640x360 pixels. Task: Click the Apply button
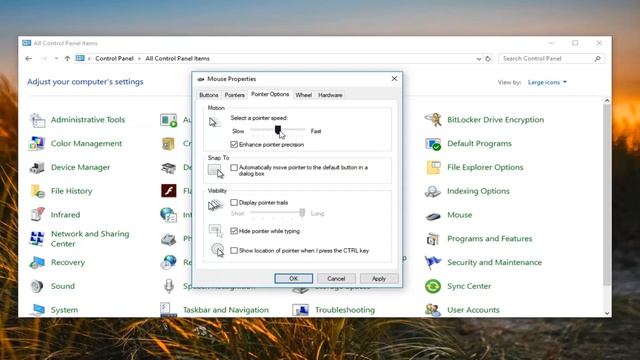(379, 278)
